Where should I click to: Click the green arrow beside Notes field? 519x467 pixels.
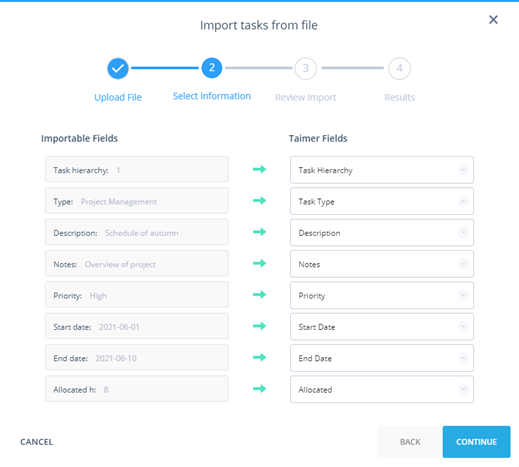click(259, 263)
